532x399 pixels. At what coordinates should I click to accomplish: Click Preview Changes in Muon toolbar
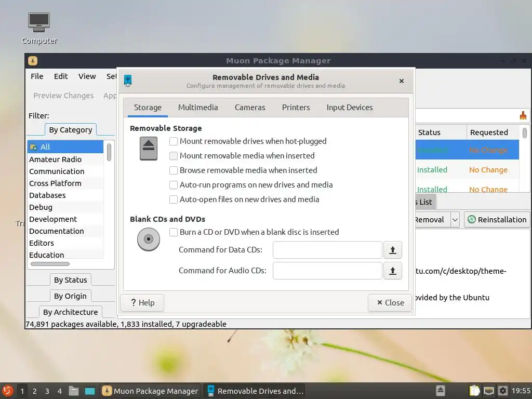(63, 96)
